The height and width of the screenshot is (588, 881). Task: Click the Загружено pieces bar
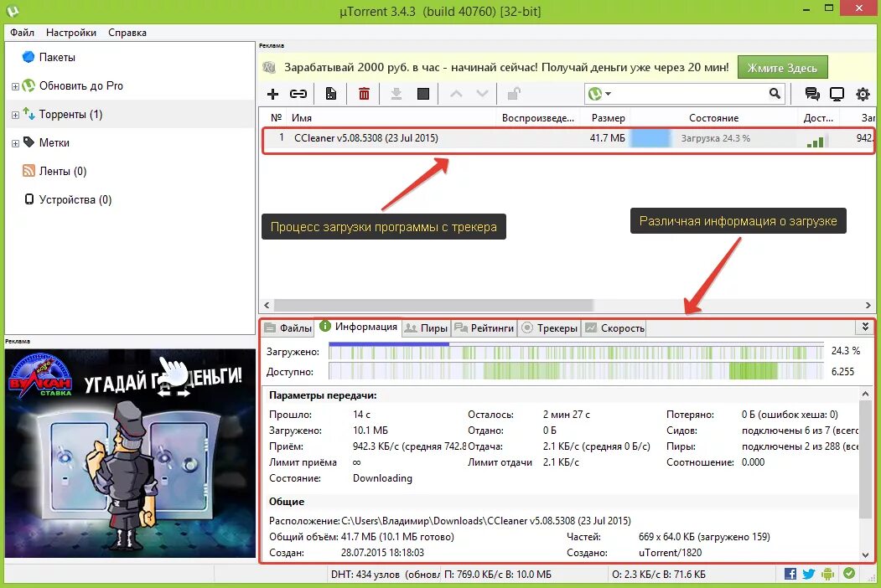(x=576, y=352)
